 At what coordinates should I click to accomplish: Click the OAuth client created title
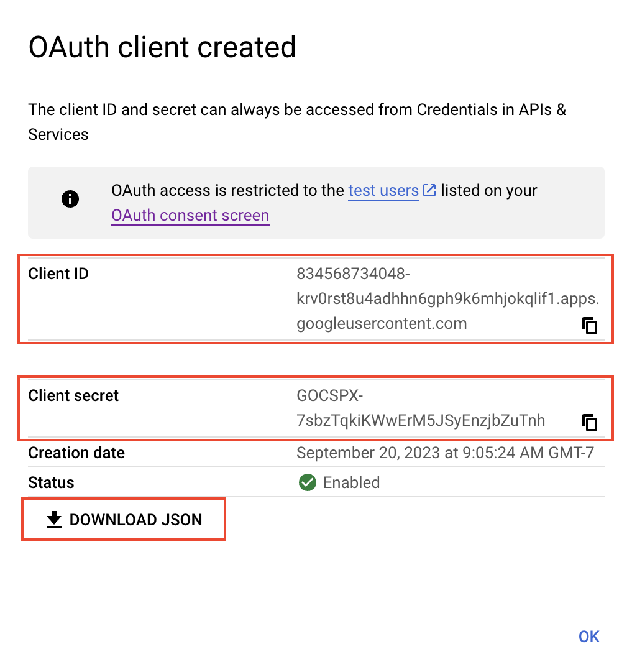(x=162, y=47)
